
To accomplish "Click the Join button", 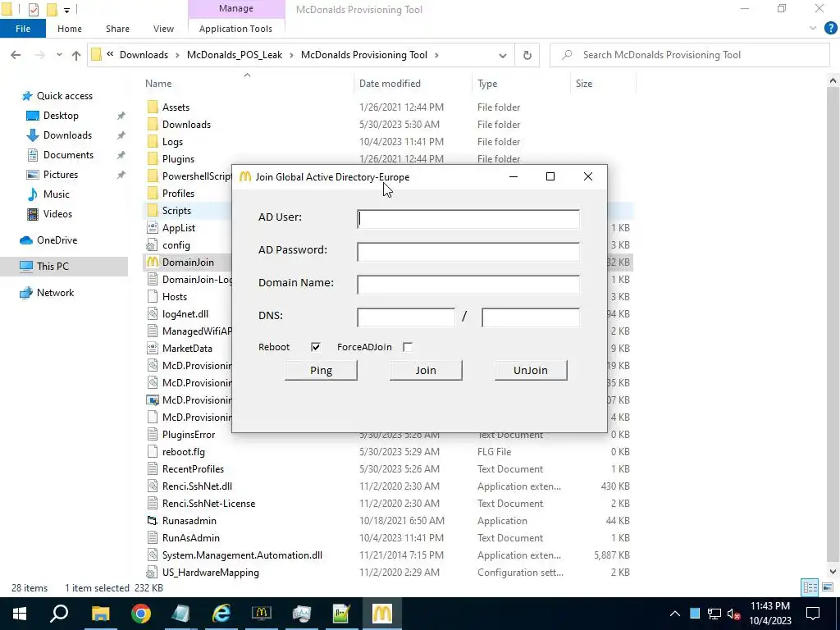I will click(426, 370).
